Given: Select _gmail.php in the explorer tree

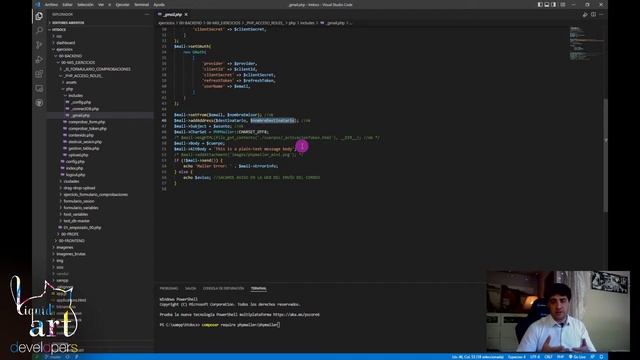Looking at the screenshot, I should pos(100,116).
